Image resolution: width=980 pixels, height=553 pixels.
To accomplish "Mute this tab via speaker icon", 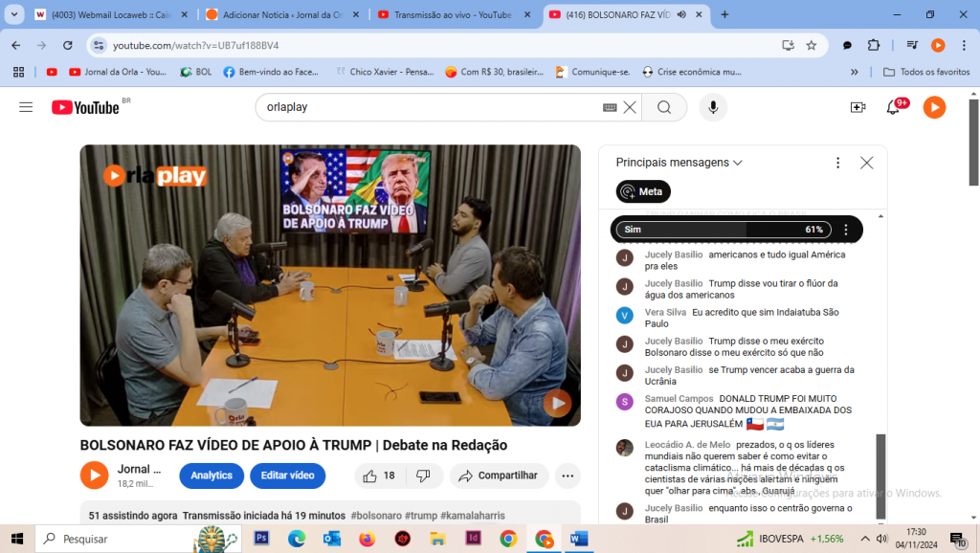I will pos(681,14).
